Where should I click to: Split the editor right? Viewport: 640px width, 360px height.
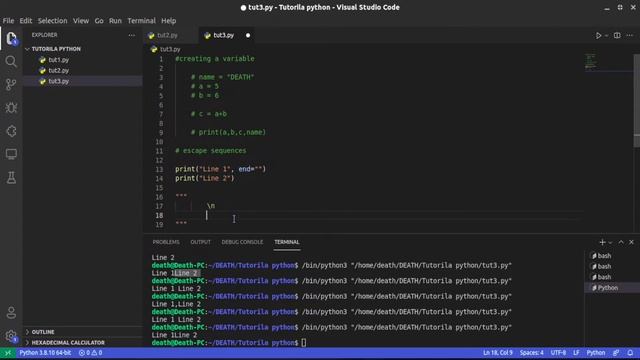(617, 36)
